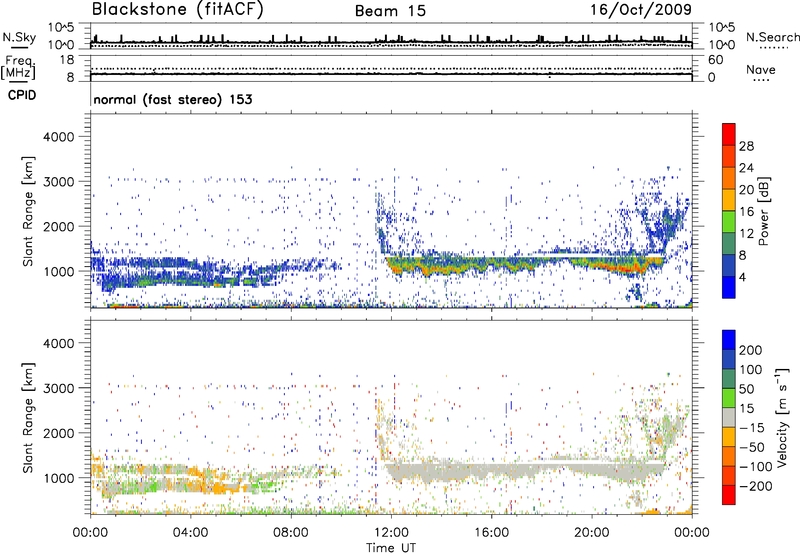Click the Slant Range label of velocity panel
The height and width of the screenshot is (554, 800).
[28, 417]
